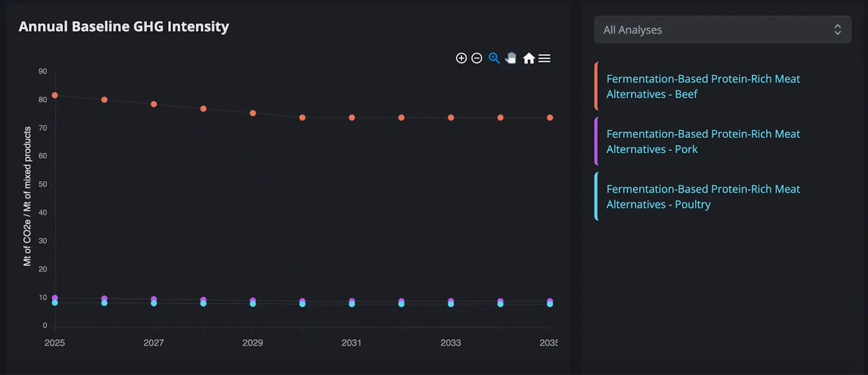Click the 2028 orange beef data point
The height and width of the screenshot is (375, 868).
pos(203,109)
